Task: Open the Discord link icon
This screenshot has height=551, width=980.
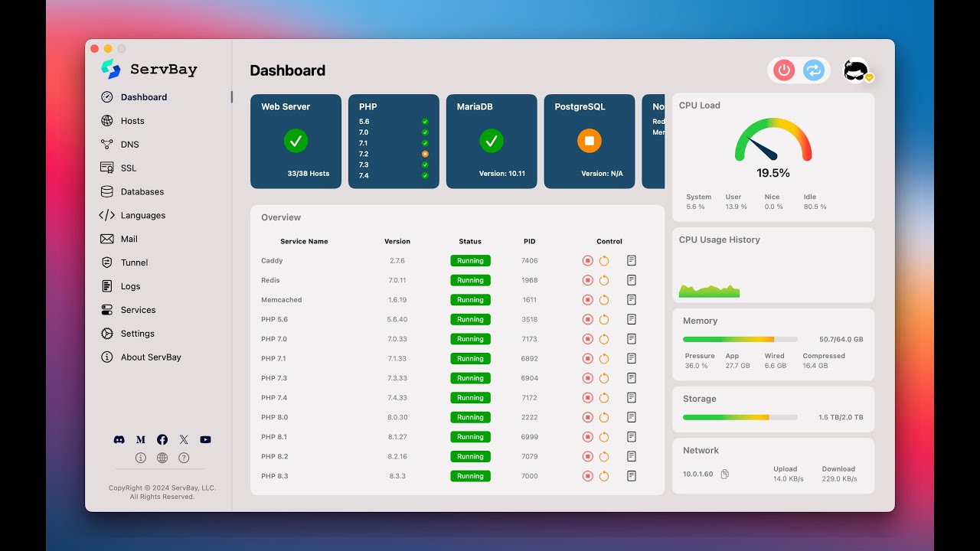Action: pyautogui.click(x=119, y=439)
